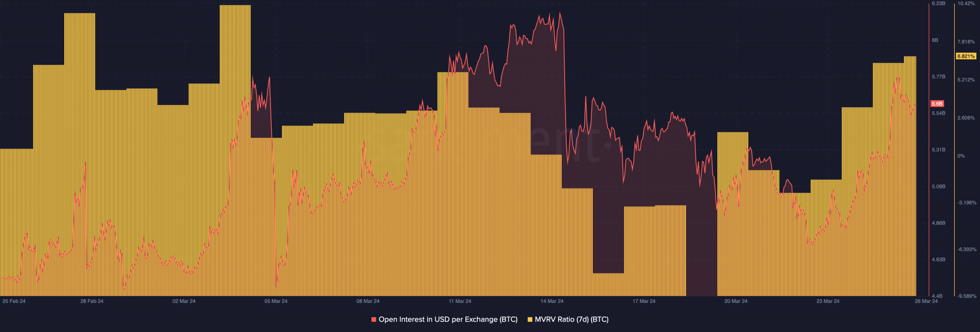This screenshot has height=332, width=980.
Task: Click the 28 Feb 24 date label
Action: [x=92, y=301]
